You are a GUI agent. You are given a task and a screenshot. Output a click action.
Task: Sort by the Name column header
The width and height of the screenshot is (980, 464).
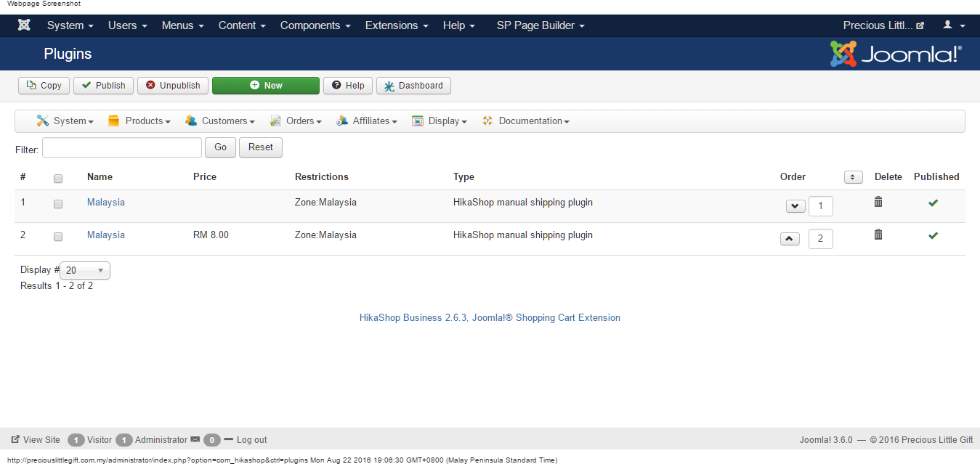[x=100, y=177]
